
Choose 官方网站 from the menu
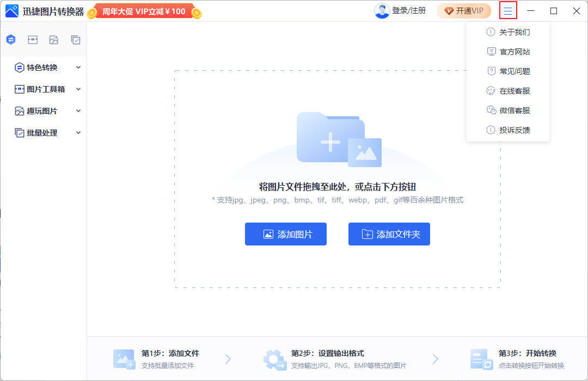coord(508,52)
